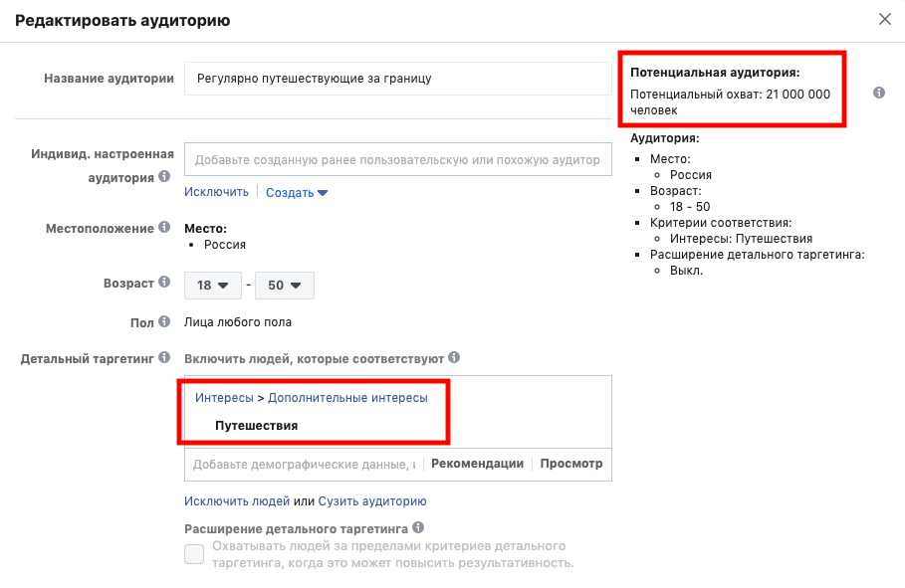Open minimum age 18 dropdown

[213, 286]
